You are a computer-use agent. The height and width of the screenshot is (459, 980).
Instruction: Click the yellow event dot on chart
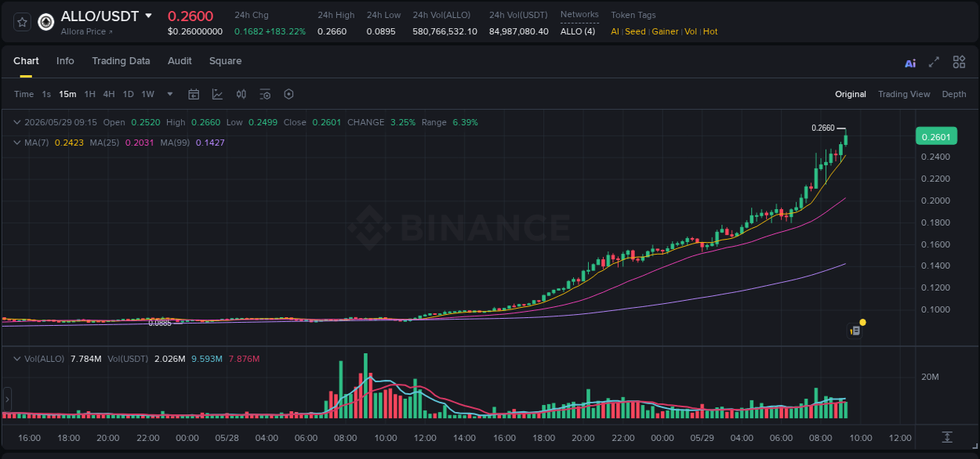pos(862,322)
